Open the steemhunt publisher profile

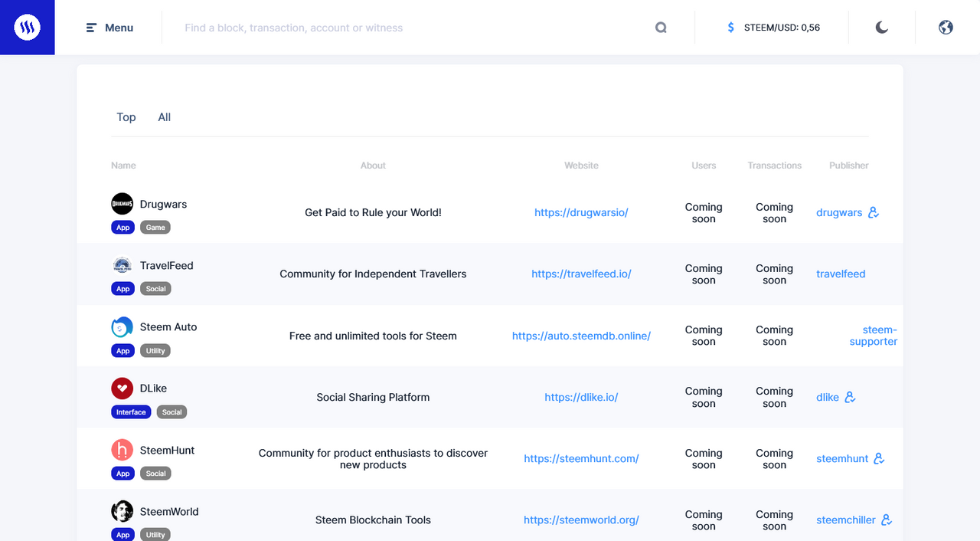click(x=842, y=458)
